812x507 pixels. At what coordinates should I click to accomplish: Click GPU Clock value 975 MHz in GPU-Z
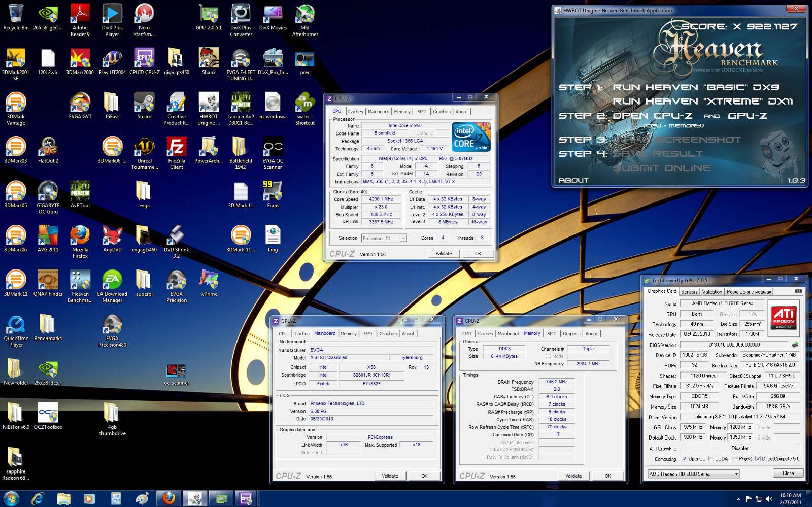coord(693,427)
